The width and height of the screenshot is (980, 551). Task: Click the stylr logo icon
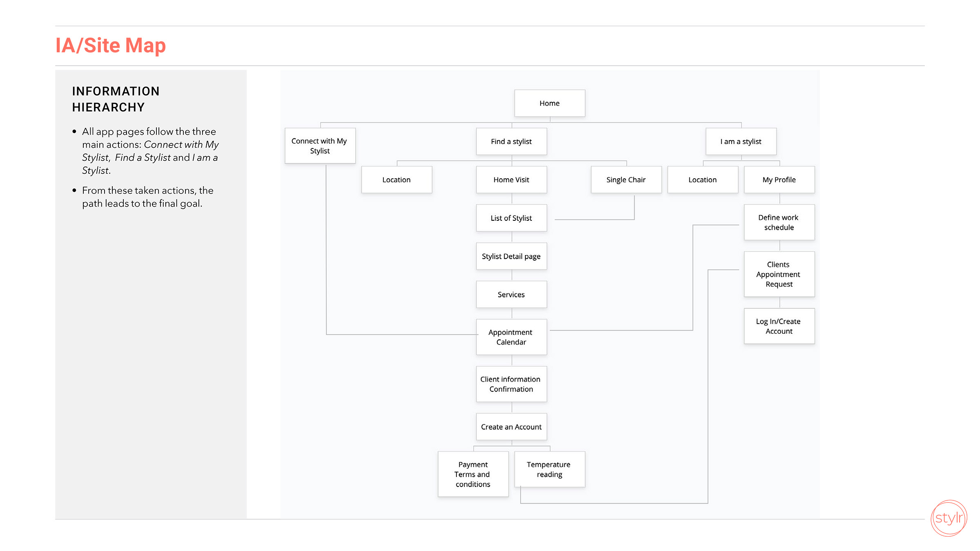(x=949, y=518)
